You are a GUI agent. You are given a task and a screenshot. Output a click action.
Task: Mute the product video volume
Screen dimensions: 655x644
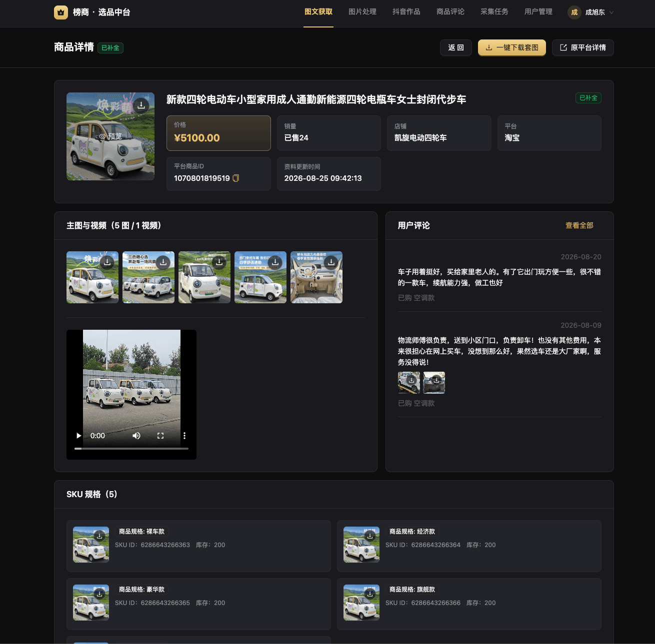click(136, 436)
